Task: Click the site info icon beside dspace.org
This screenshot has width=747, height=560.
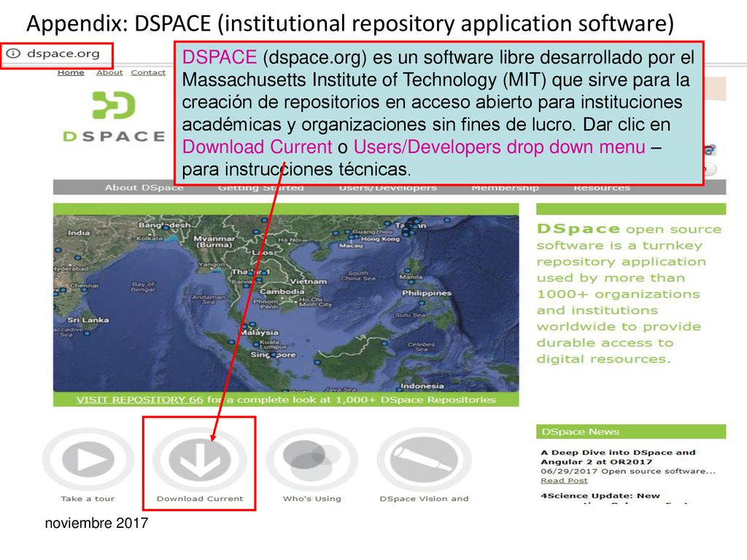Action: (13, 53)
